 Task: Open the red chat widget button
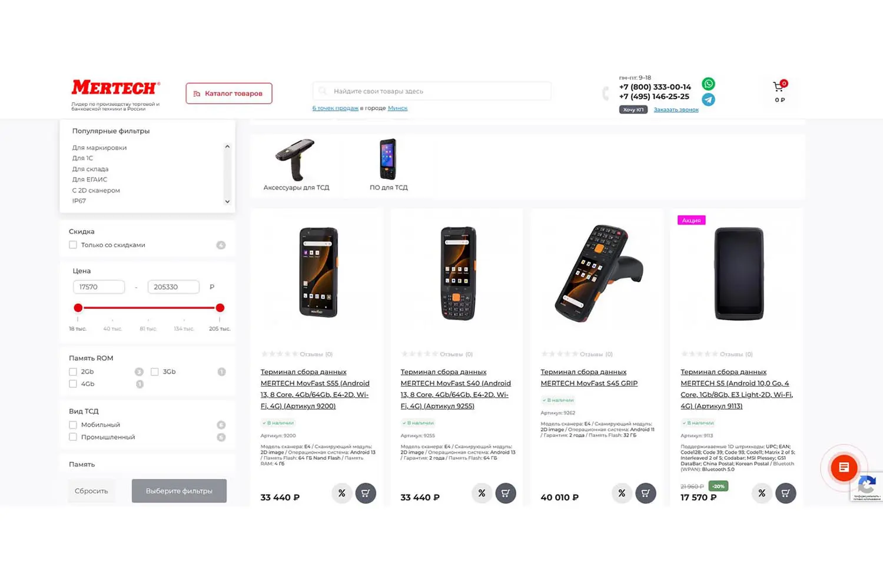click(844, 468)
